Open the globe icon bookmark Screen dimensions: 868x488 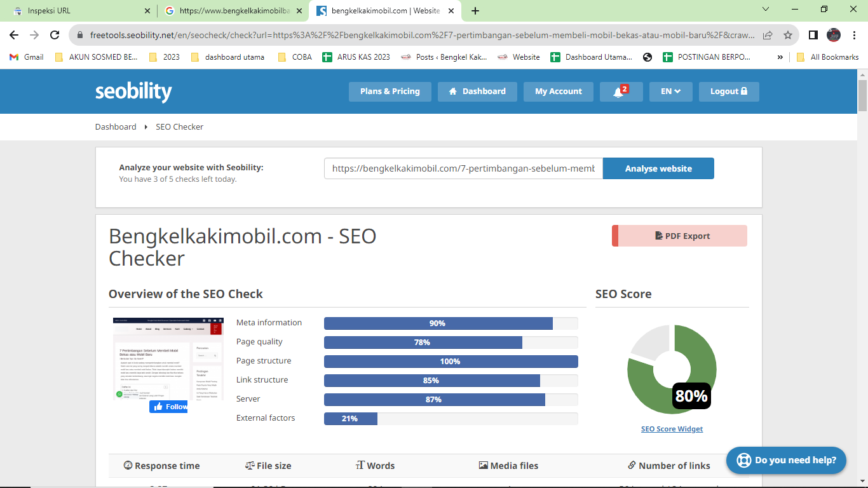648,57
